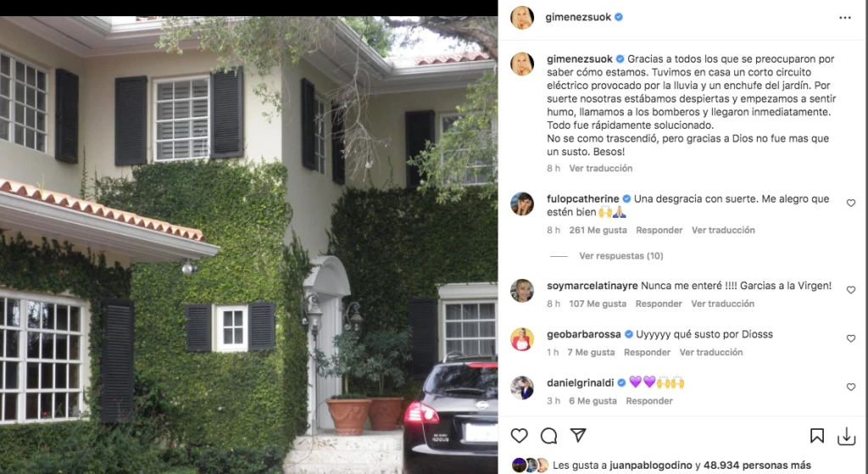Like geobarbarossa's comment heart
The height and width of the screenshot is (474, 868).
[x=851, y=338]
